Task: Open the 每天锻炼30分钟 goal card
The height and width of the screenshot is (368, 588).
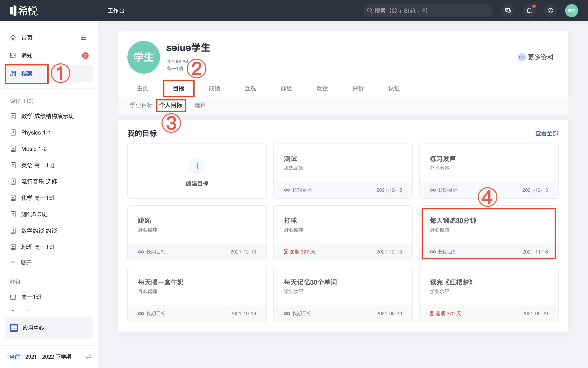Action: click(x=489, y=233)
